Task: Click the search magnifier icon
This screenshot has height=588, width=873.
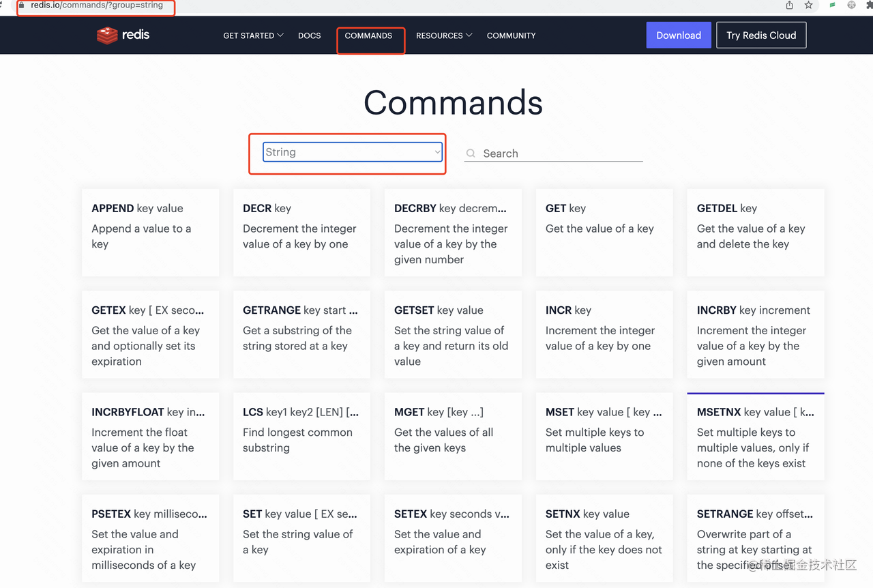Action: coord(471,153)
